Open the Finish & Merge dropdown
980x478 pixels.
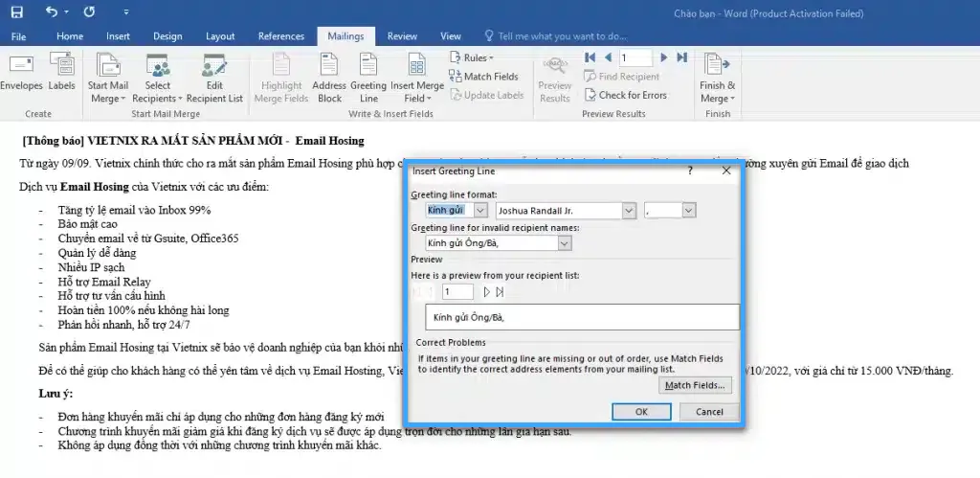pyautogui.click(x=717, y=79)
